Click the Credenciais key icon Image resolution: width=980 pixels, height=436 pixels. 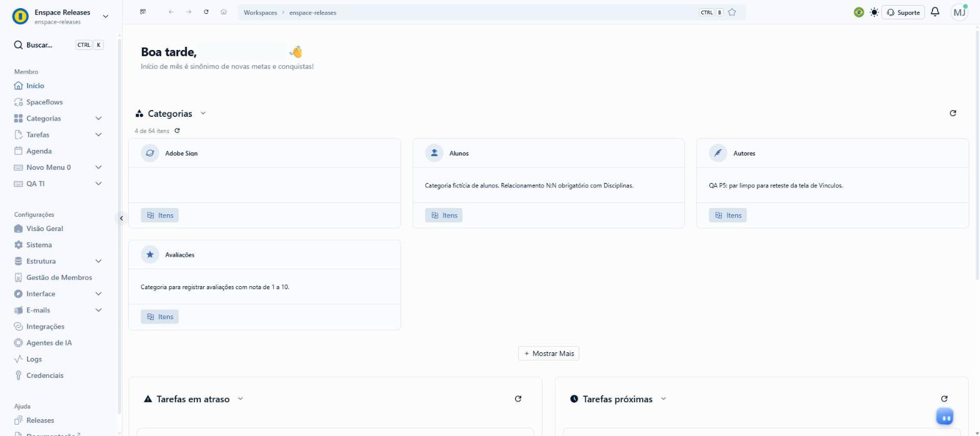click(18, 375)
